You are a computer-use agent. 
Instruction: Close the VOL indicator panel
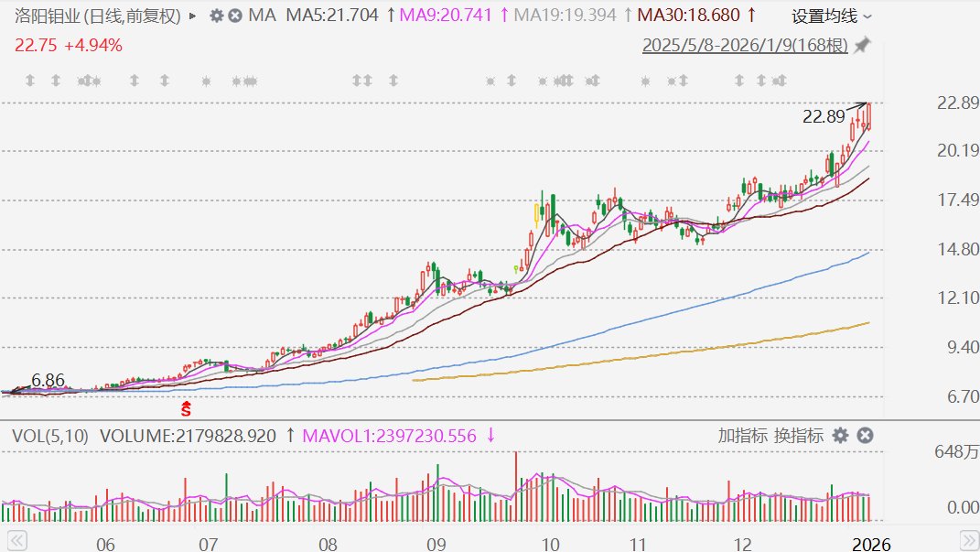[x=865, y=436]
